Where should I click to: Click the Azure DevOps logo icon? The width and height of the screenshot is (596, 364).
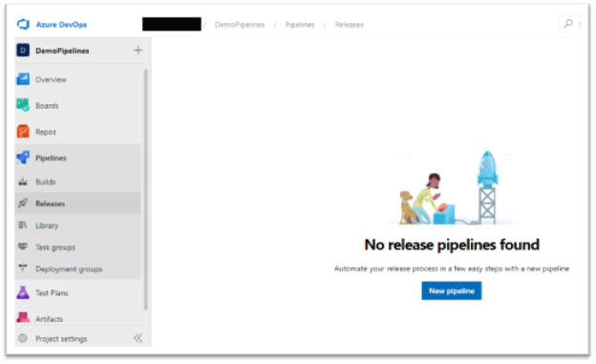pyautogui.click(x=23, y=24)
